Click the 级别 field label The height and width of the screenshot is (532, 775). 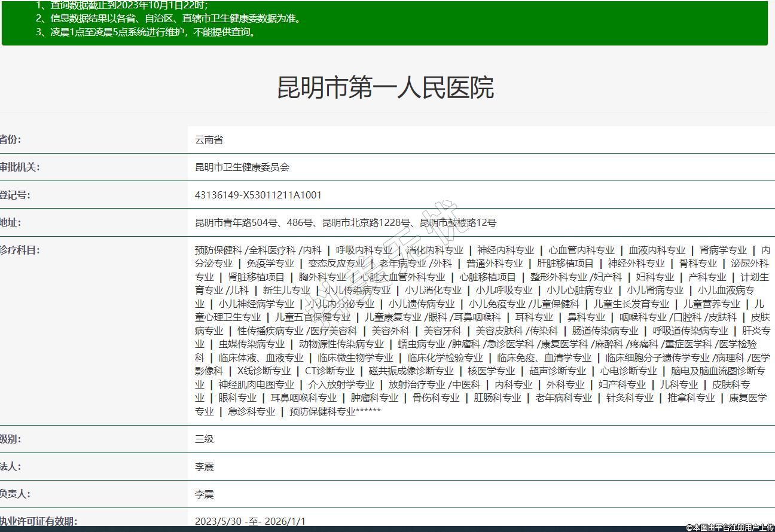pyautogui.click(x=10, y=439)
